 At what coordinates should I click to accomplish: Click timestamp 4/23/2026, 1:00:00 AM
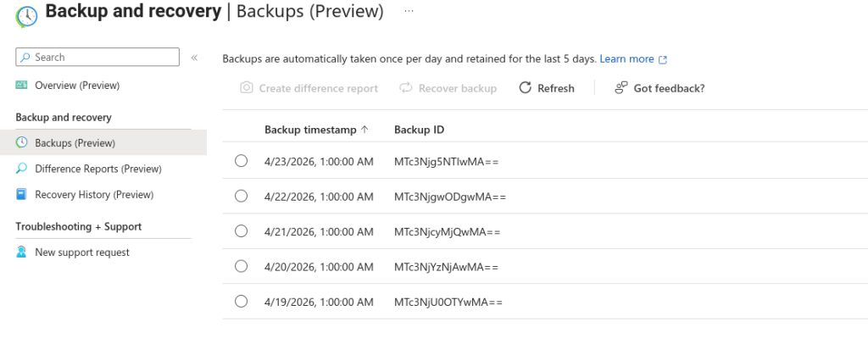(x=319, y=162)
